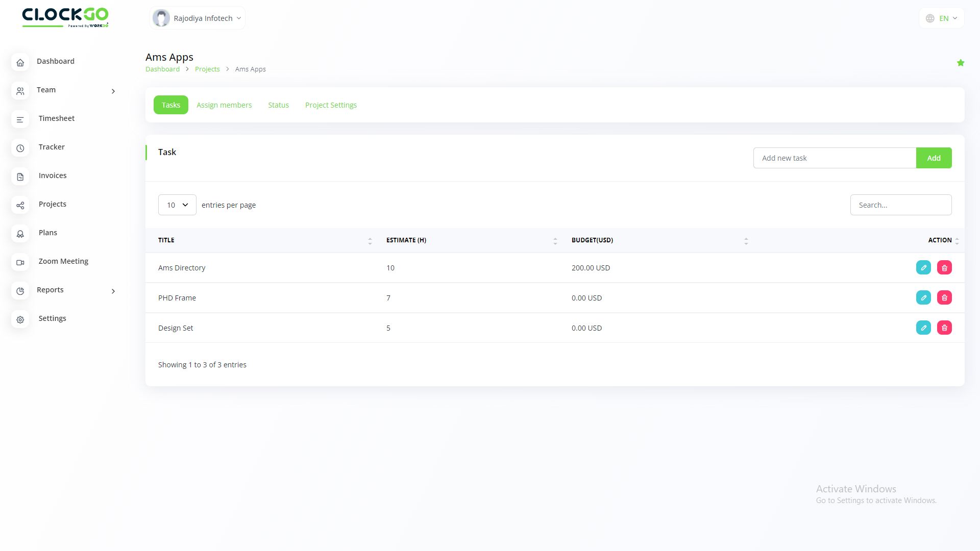This screenshot has width=980, height=551.
Task: Open Tracker from the sidebar clock icon
Action: click(20, 148)
